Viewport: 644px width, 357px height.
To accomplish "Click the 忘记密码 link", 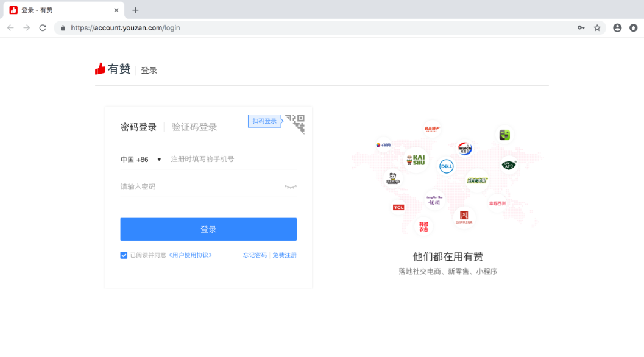I will tap(255, 255).
